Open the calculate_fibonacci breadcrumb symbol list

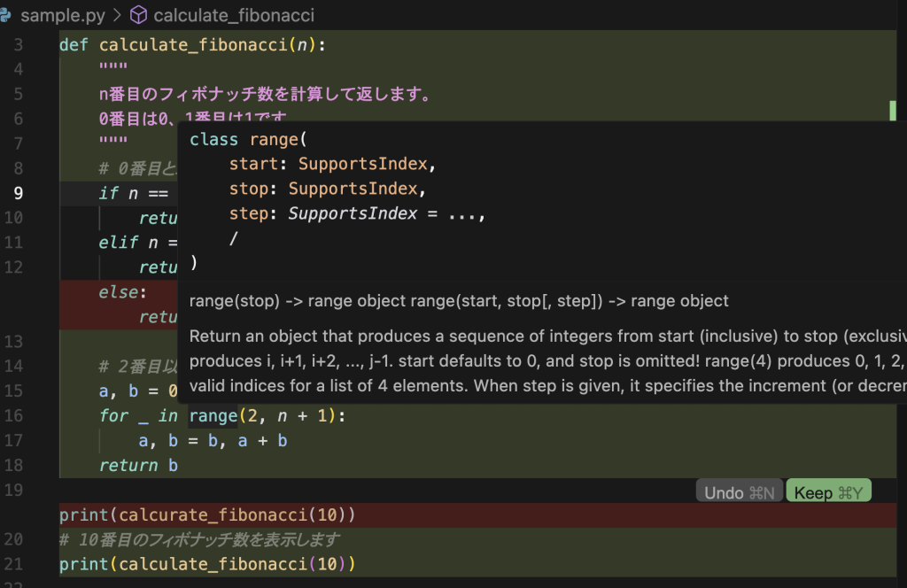pyautogui.click(x=233, y=15)
